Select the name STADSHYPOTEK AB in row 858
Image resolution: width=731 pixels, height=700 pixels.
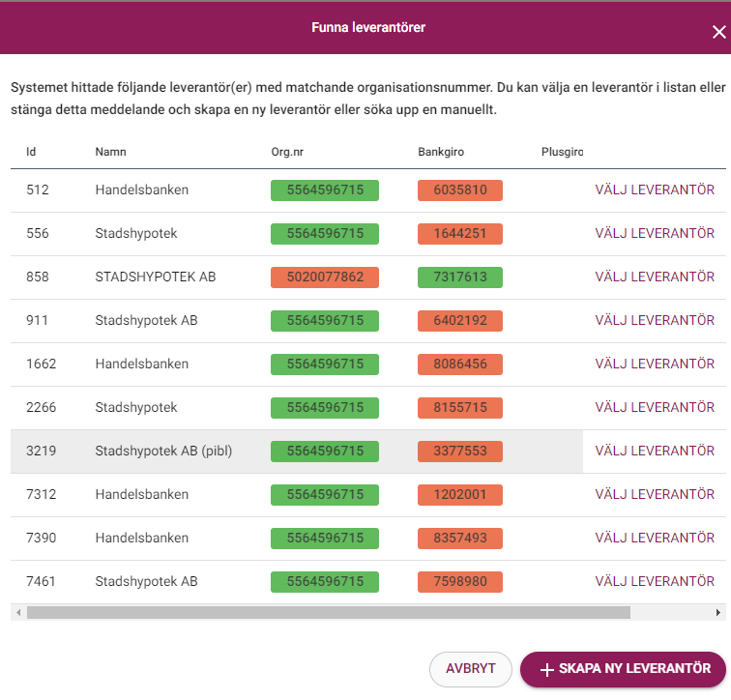[156, 277]
